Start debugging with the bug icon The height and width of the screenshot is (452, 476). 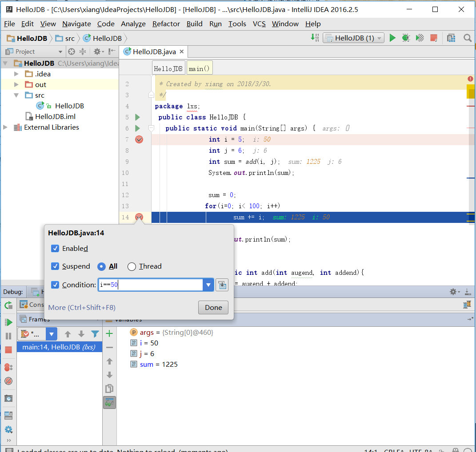pyautogui.click(x=406, y=38)
